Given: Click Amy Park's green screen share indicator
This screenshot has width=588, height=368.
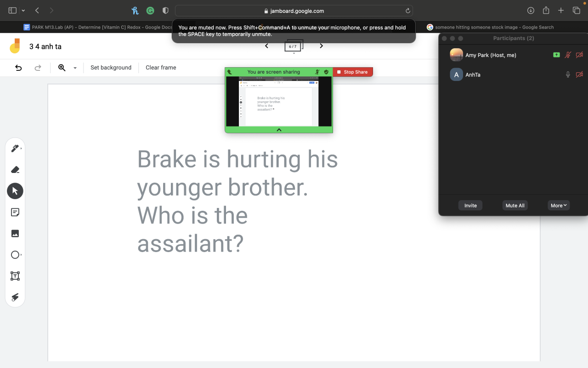Looking at the screenshot, I should tap(556, 55).
